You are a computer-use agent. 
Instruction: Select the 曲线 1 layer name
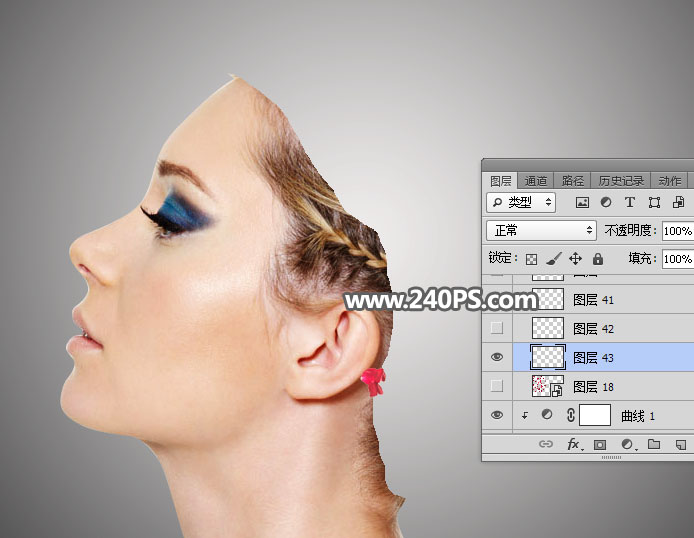(638, 416)
